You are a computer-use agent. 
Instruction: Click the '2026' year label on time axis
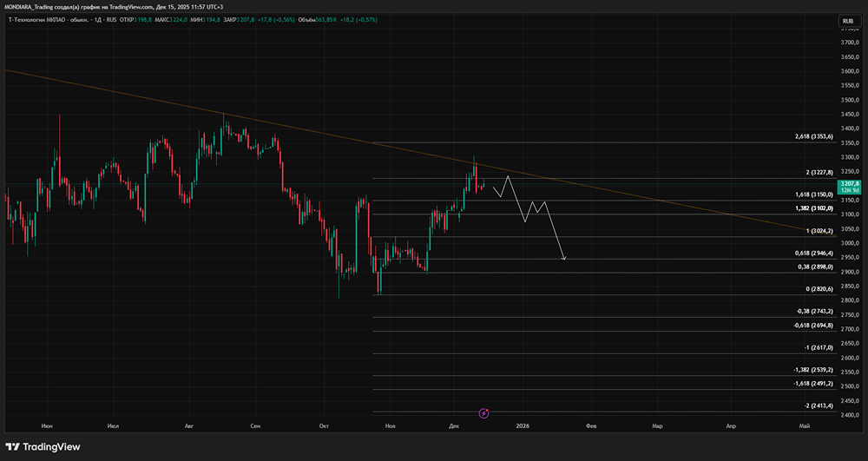pos(523,426)
